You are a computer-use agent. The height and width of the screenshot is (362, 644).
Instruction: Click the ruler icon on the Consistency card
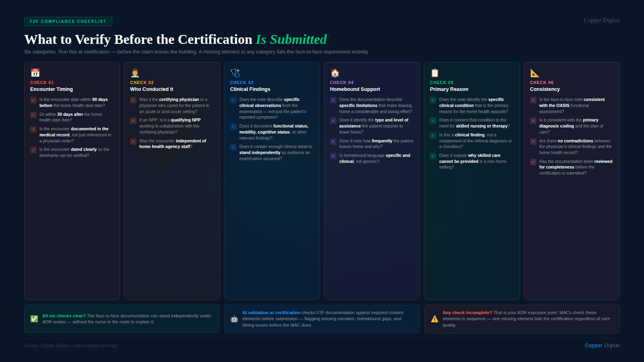[534, 72]
